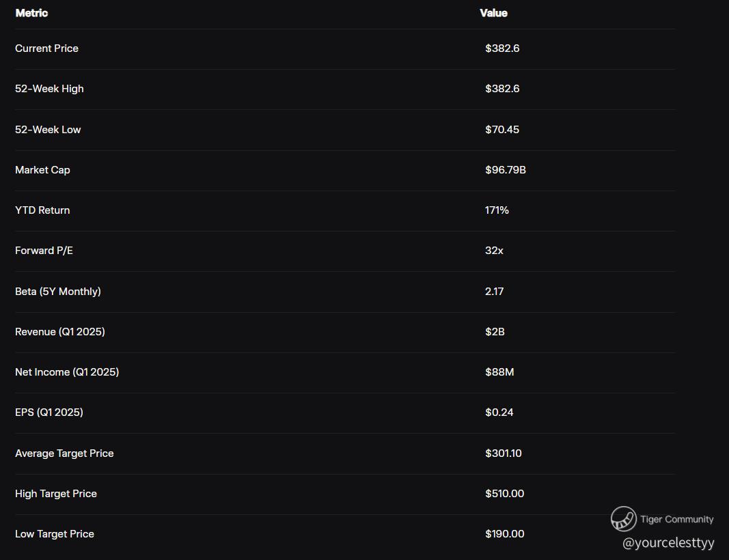Click the $382.6 Current Price value
The image size is (729, 560).
tap(502, 48)
